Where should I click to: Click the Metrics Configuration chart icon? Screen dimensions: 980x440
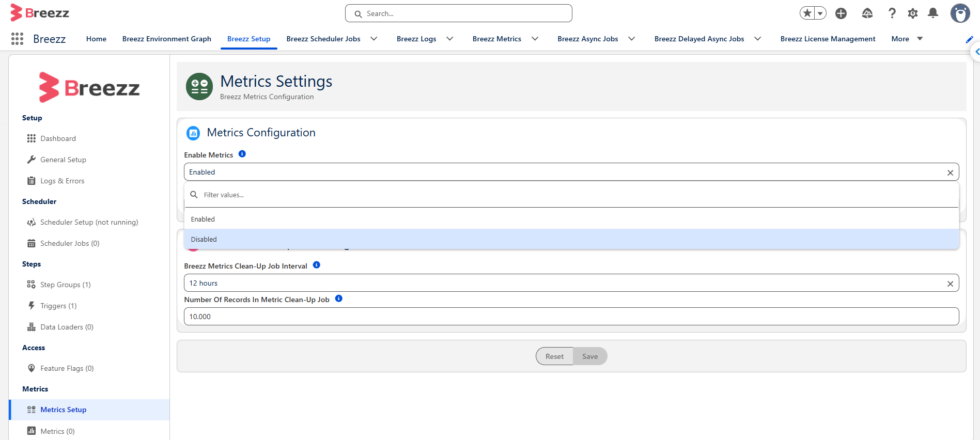pyautogui.click(x=193, y=133)
